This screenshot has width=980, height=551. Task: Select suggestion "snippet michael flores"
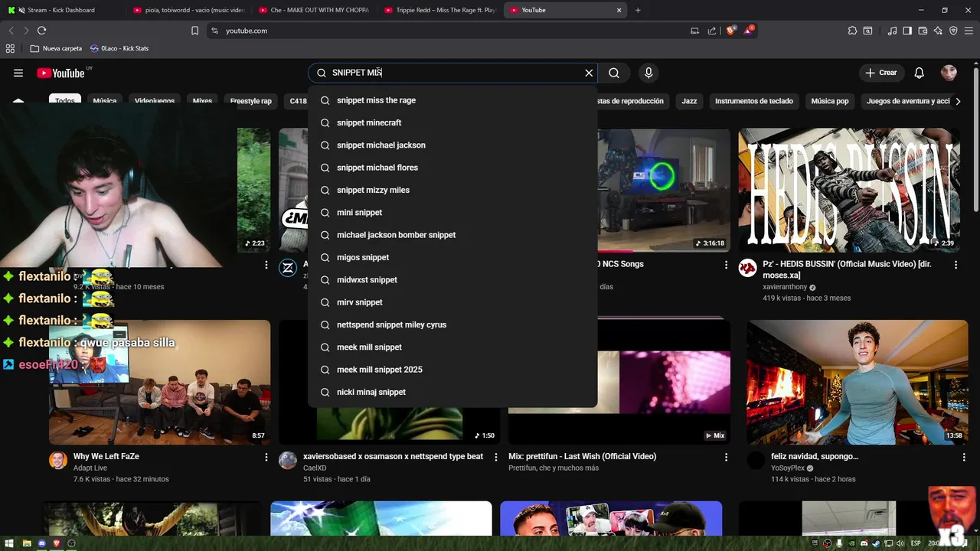point(452,168)
